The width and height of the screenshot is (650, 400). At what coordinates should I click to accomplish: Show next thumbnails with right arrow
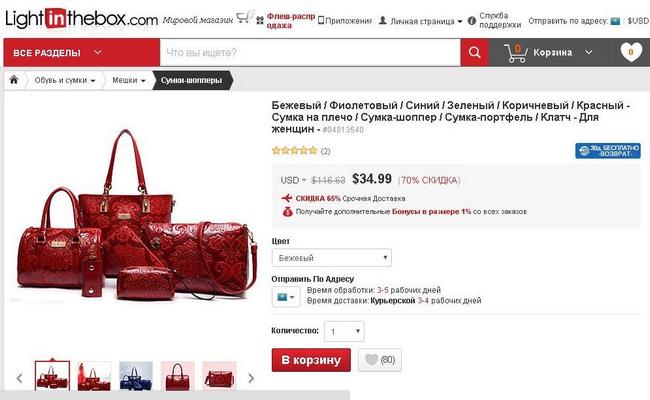(x=251, y=378)
